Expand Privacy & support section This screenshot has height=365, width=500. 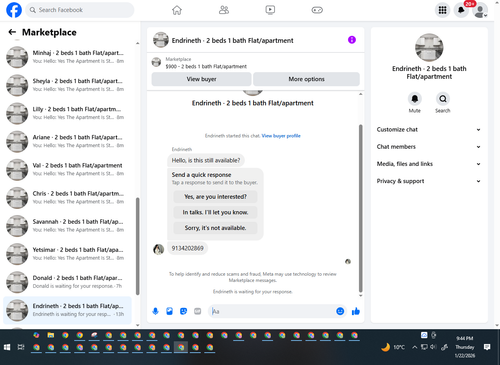pyautogui.click(x=429, y=181)
